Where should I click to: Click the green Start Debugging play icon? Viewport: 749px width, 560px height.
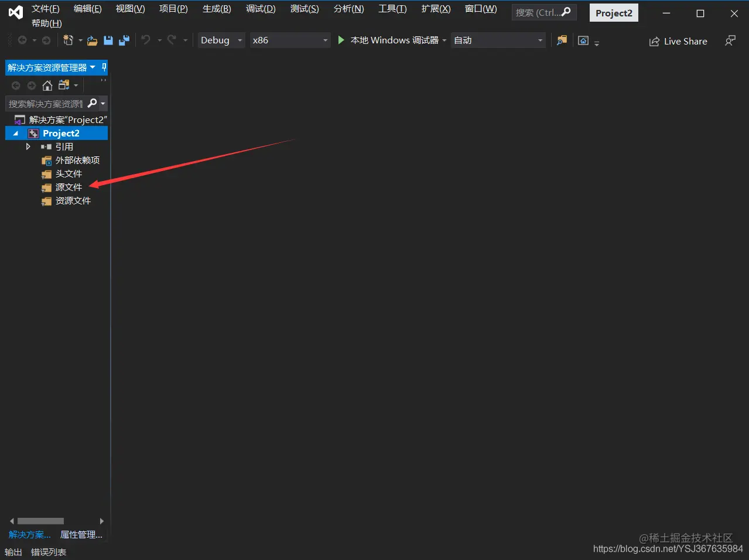coord(341,40)
